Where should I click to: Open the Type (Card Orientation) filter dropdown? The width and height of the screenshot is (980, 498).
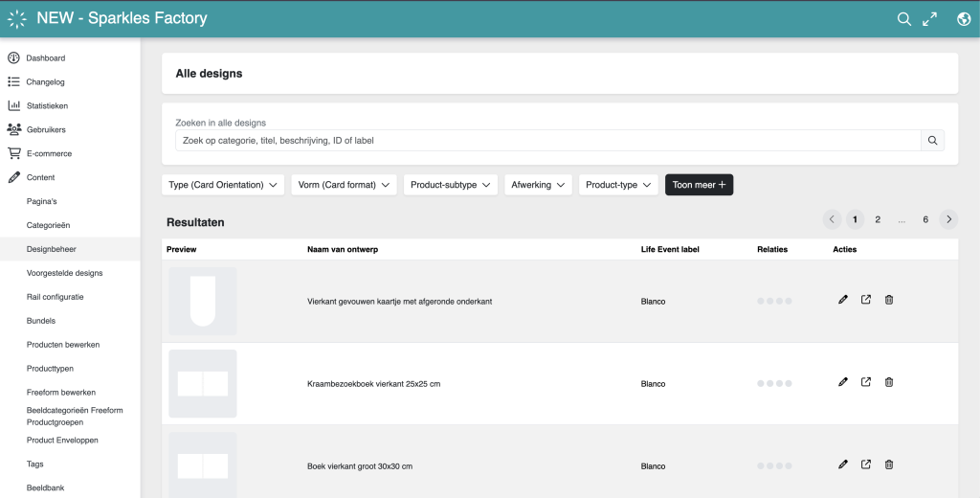(x=223, y=185)
